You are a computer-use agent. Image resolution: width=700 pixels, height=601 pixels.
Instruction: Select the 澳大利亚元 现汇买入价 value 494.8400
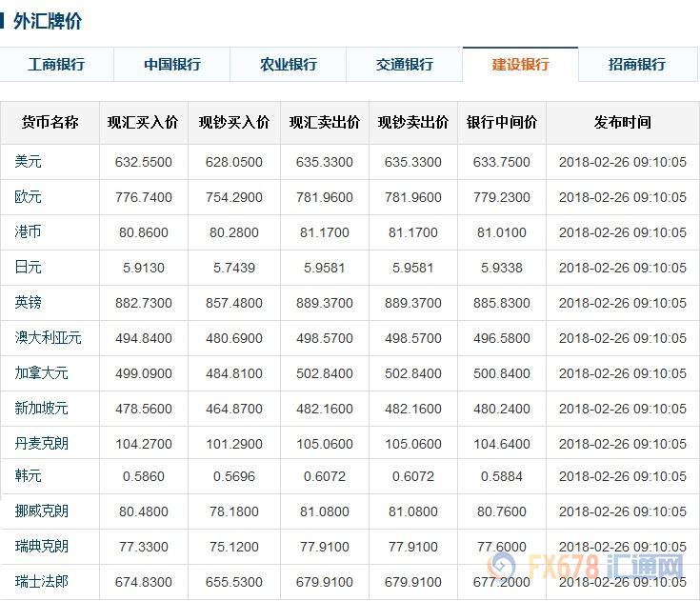(143, 338)
